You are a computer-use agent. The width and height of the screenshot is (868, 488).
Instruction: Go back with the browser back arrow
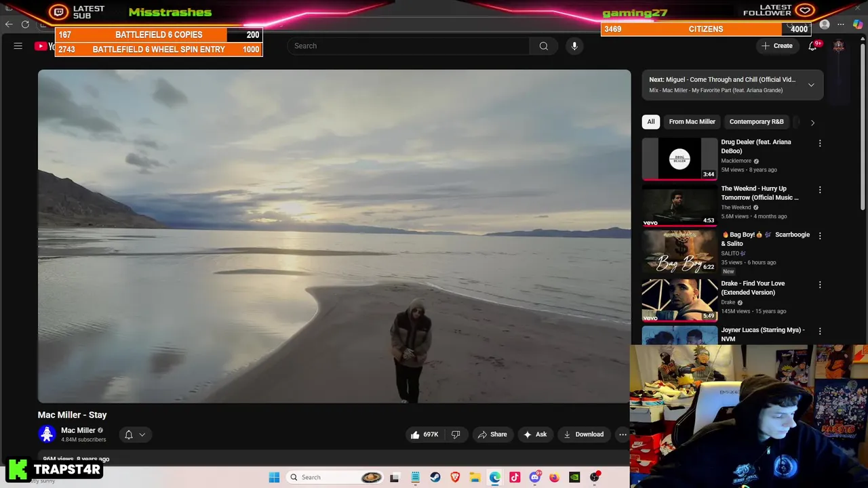9,24
